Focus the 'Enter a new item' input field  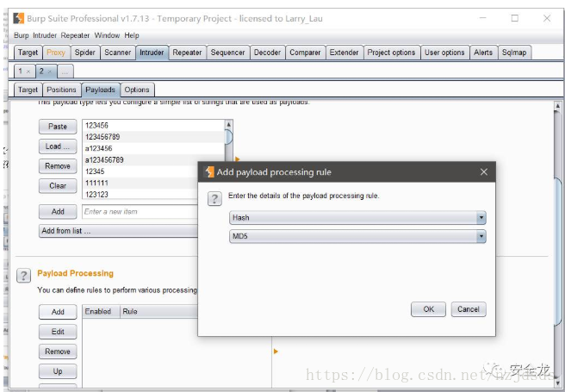click(x=140, y=211)
